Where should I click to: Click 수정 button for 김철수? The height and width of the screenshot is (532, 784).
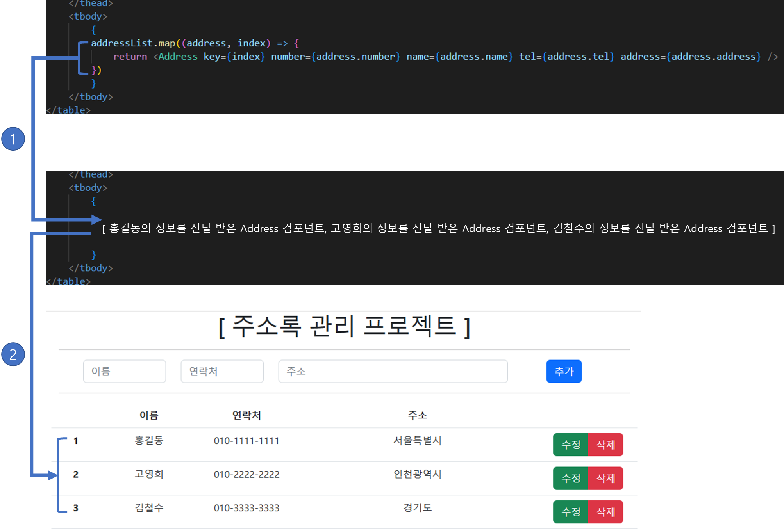pos(570,512)
